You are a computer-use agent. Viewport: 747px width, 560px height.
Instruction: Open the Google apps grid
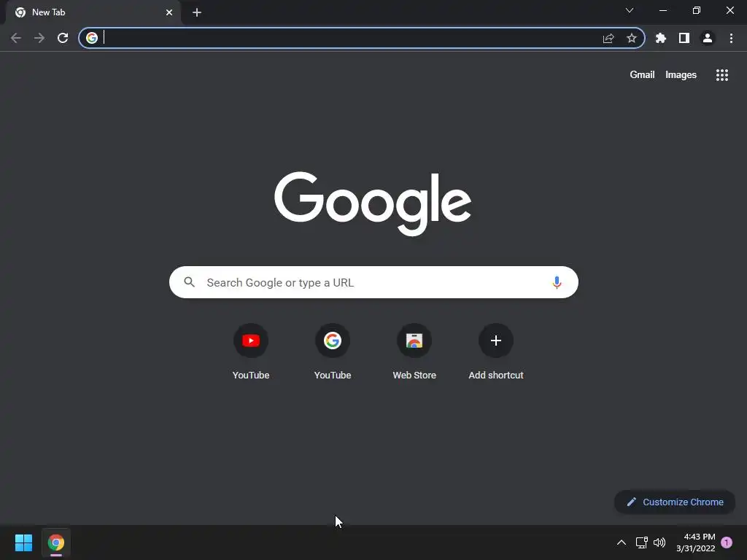721,75
